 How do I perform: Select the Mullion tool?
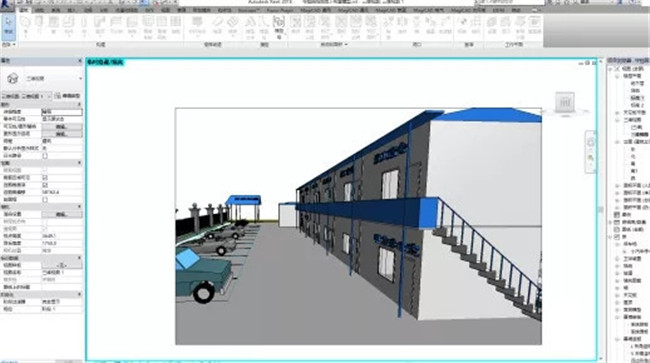[x=176, y=26]
